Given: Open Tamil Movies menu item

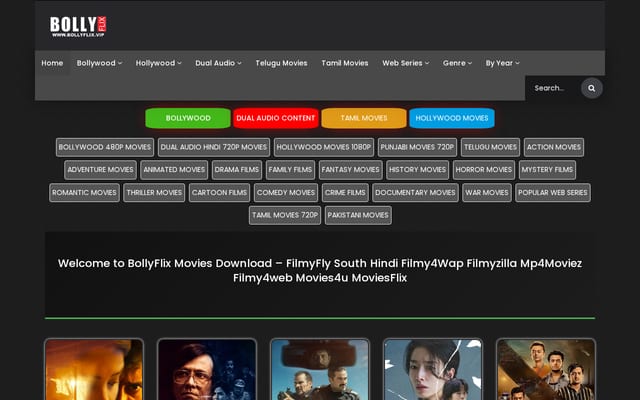Looking at the screenshot, I should tap(345, 63).
